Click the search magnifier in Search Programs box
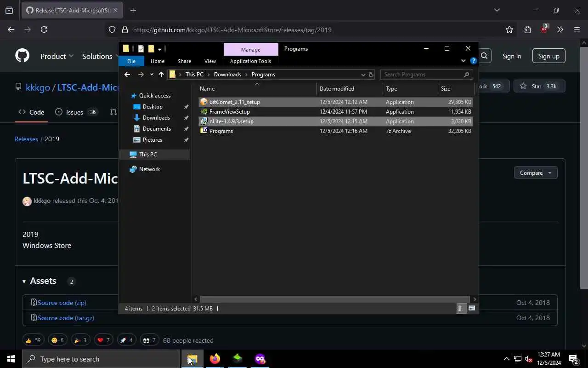The image size is (588, 368). (466, 75)
